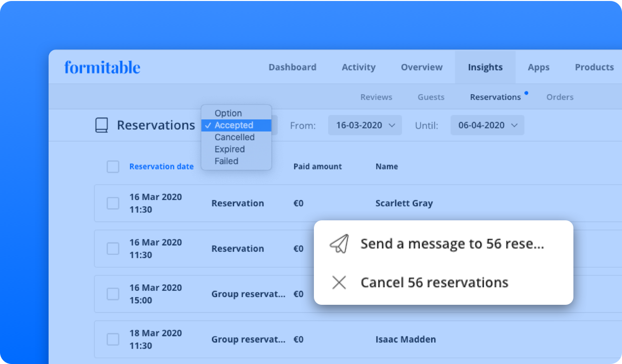Open the Activity section
The height and width of the screenshot is (364, 622).
pos(358,67)
